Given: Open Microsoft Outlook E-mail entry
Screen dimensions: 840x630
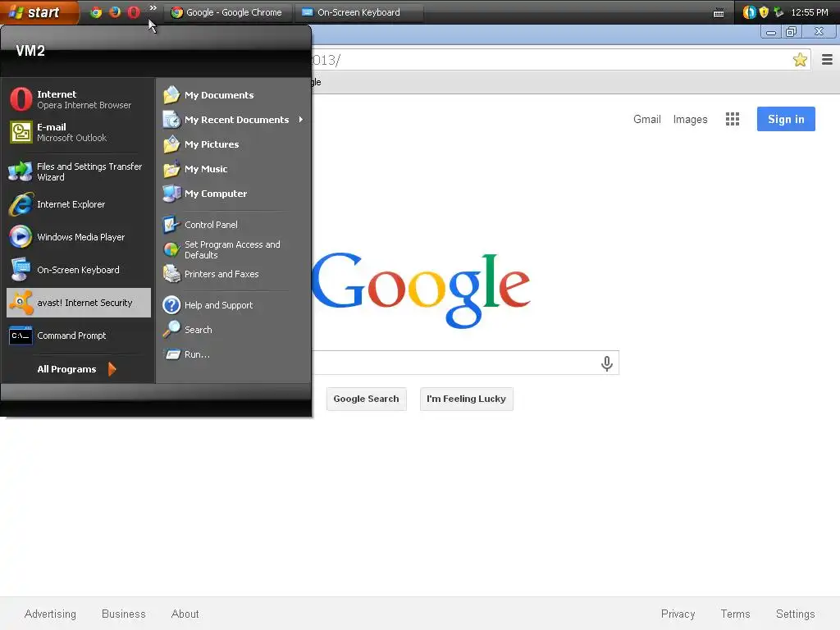Looking at the screenshot, I should [78, 132].
